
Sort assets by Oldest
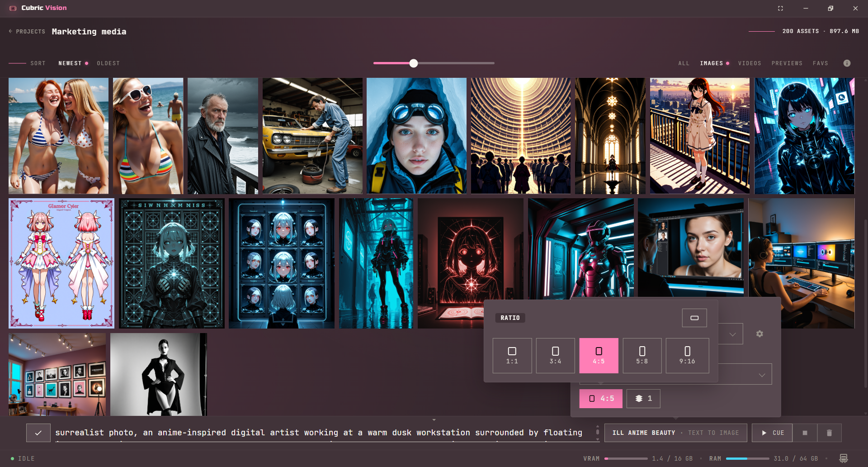click(108, 63)
